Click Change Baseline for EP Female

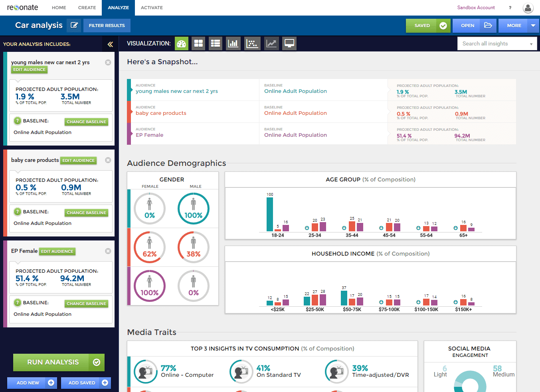(86, 303)
